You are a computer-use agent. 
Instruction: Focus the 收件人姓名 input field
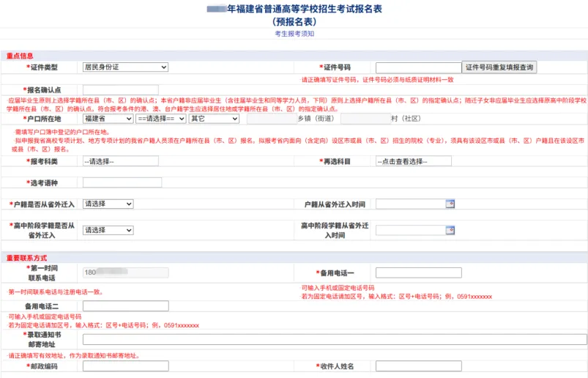[x=419, y=366]
